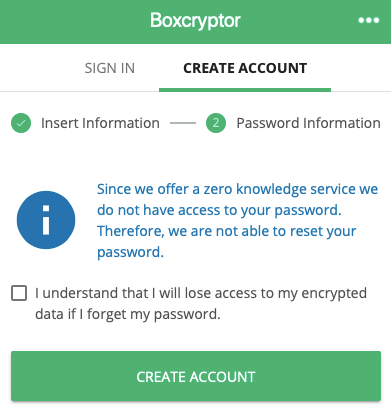The height and width of the screenshot is (418, 391).
Task: Click the Password Information step label
Action: [308, 123]
